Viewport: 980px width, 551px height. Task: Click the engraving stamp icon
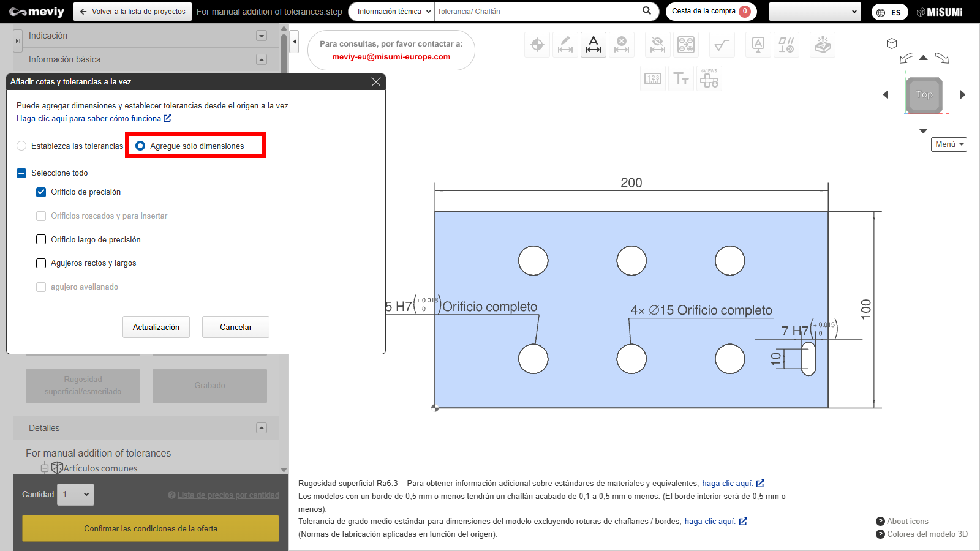tap(823, 45)
